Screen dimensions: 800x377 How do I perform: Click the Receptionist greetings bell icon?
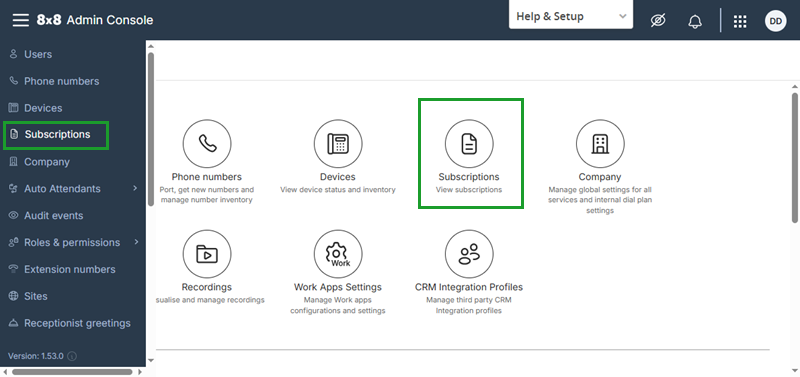pos(14,323)
